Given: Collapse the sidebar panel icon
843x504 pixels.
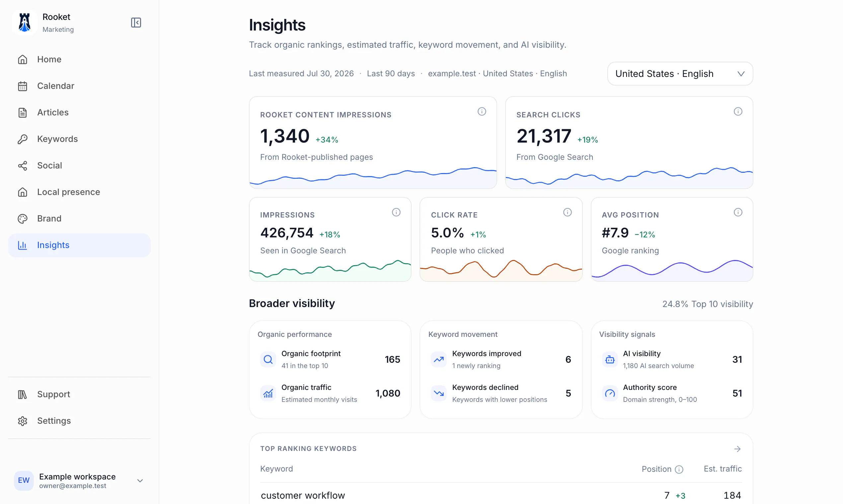Looking at the screenshot, I should 136,23.
